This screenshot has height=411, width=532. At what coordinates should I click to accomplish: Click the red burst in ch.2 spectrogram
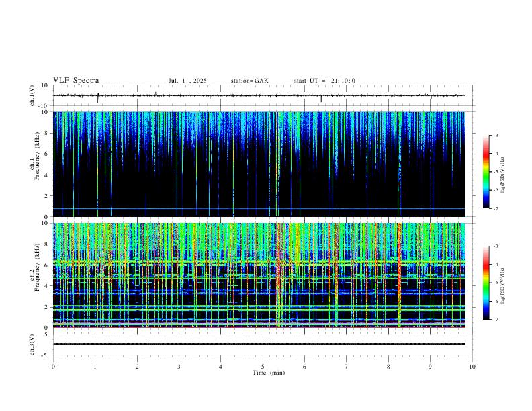[x=399, y=275]
